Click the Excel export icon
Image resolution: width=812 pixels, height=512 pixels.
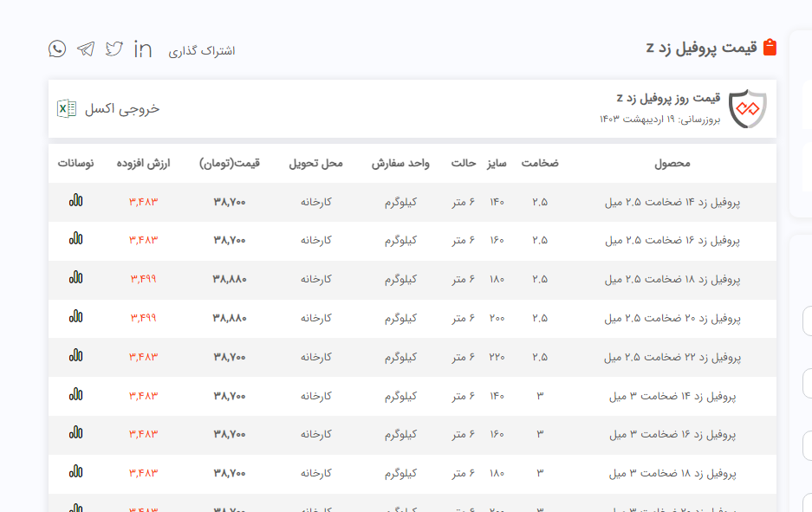[x=67, y=108]
